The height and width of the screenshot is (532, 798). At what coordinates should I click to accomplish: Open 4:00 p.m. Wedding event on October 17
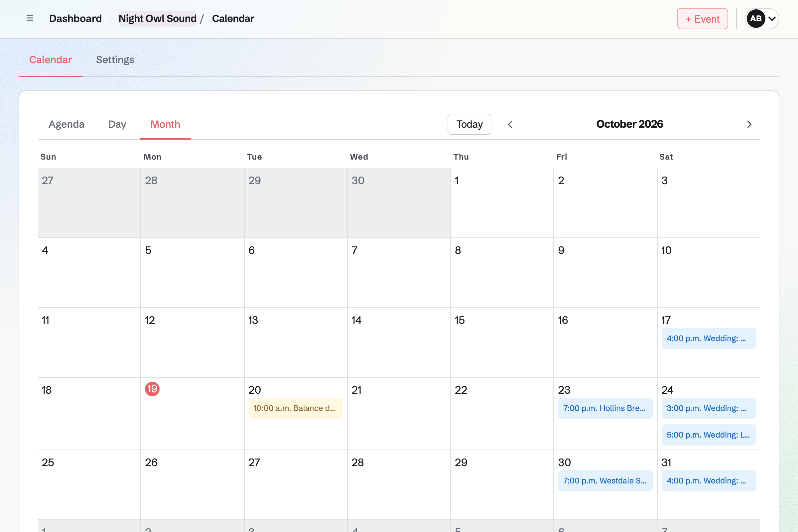point(709,338)
